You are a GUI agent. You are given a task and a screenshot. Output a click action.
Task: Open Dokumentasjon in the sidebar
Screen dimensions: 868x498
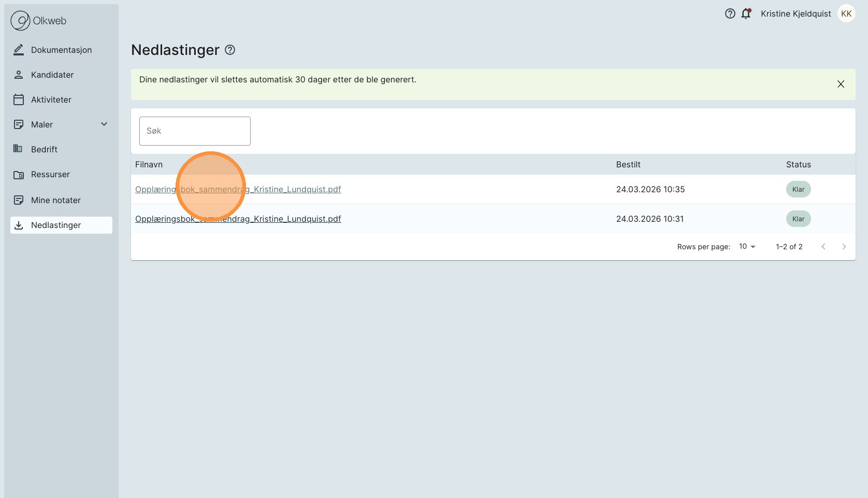click(x=61, y=50)
